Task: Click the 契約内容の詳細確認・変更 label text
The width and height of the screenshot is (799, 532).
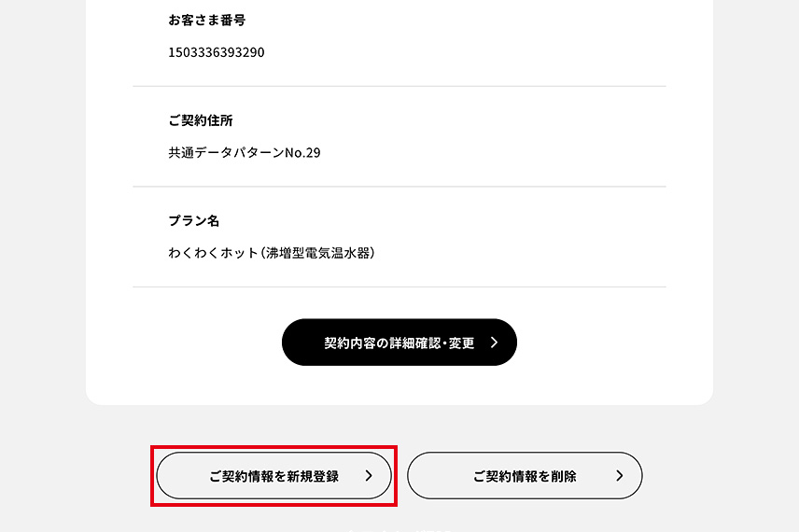Action: click(399, 343)
